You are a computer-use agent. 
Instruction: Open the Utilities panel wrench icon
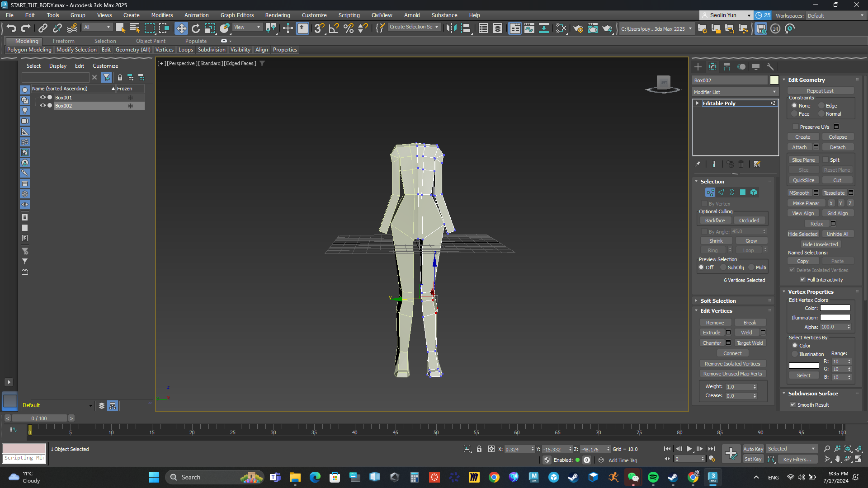point(770,67)
